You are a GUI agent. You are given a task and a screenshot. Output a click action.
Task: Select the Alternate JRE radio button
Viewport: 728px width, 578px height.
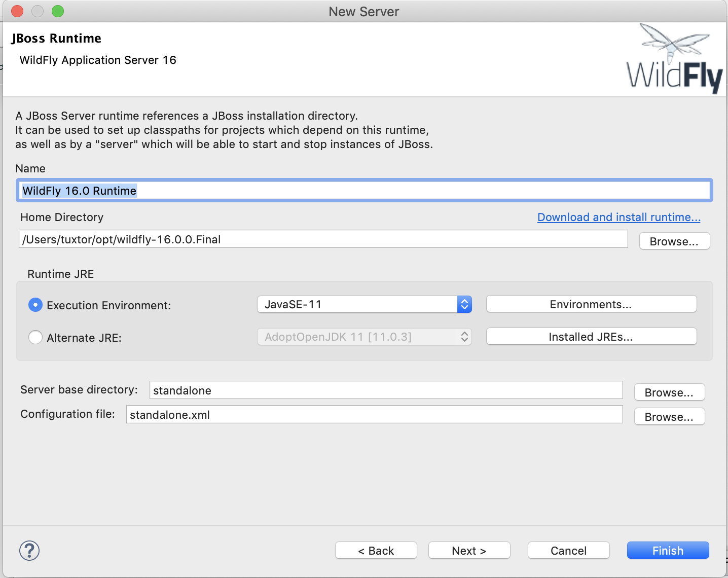(35, 338)
